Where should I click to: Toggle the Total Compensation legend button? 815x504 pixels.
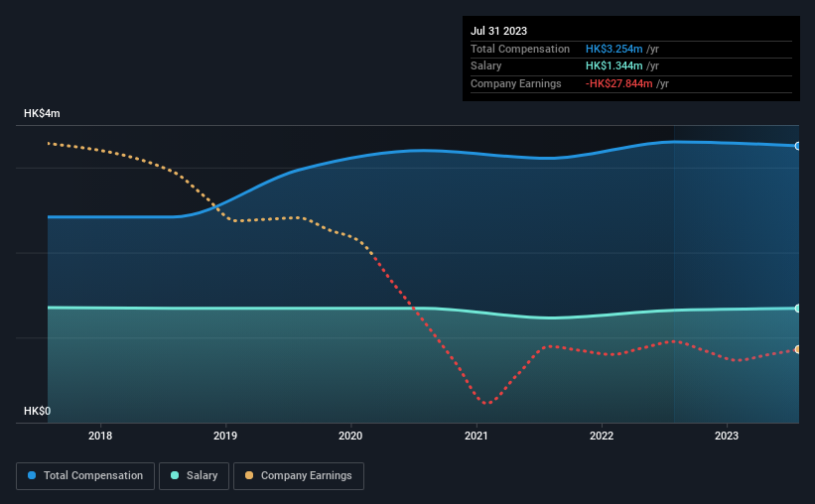[85, 476]
